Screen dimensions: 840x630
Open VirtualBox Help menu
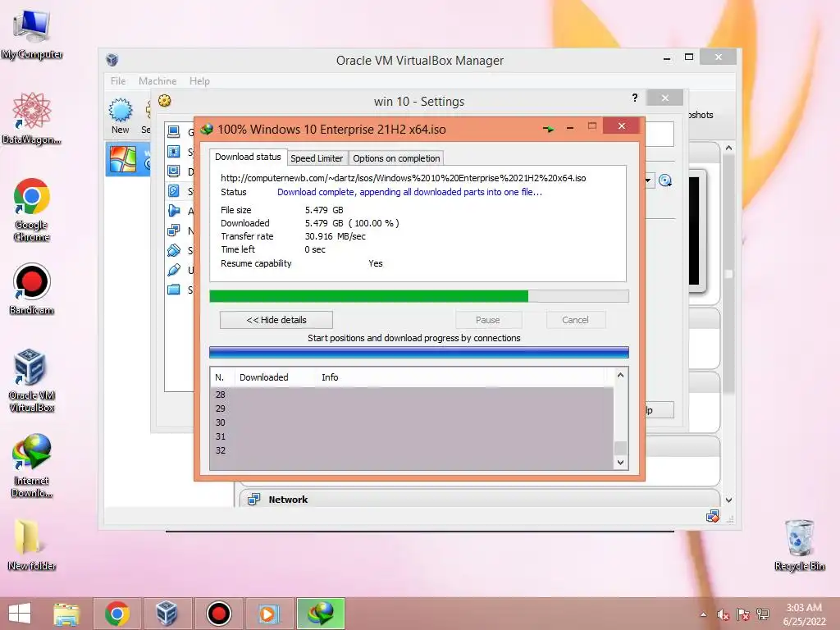199,81
